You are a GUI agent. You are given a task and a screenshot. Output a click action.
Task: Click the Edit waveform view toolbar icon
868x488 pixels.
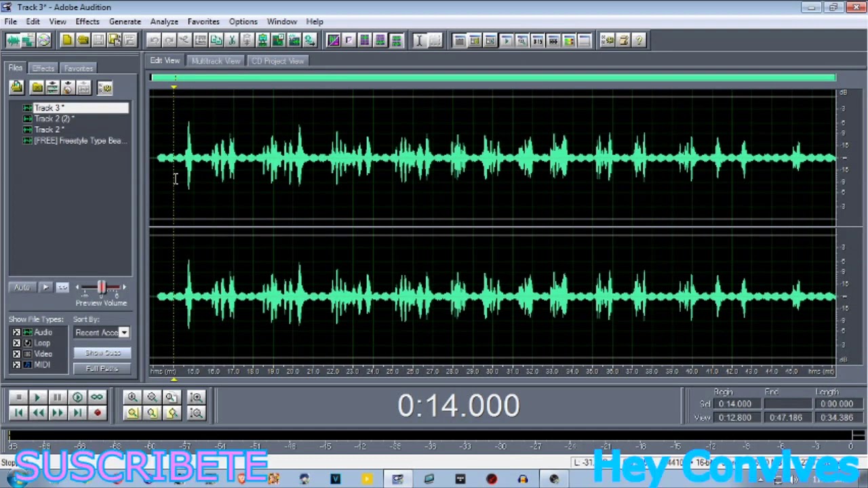click(x=13, y=41)
